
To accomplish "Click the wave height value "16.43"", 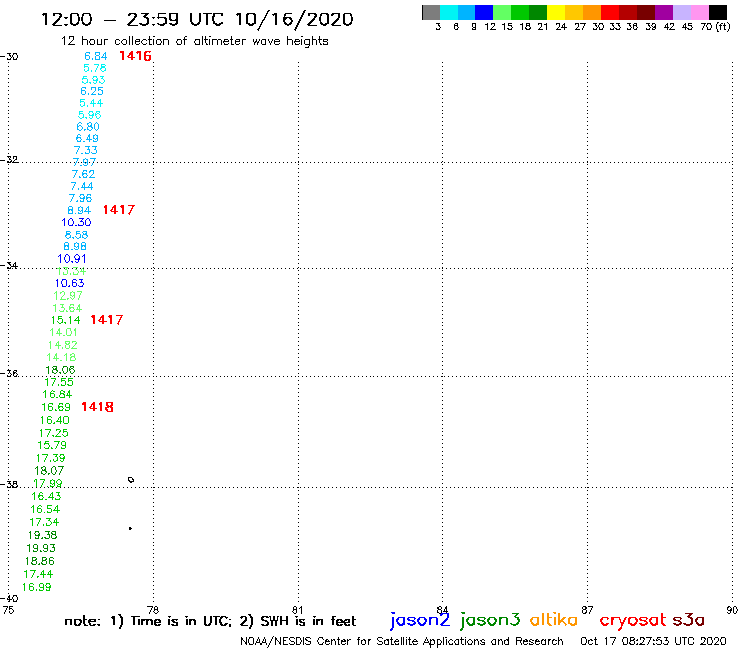I will (46, 496).
